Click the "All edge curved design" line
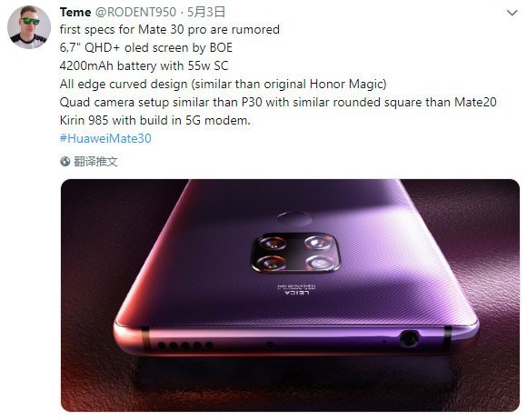The height and width of the screenshot is (420, 527). (223, 84)
